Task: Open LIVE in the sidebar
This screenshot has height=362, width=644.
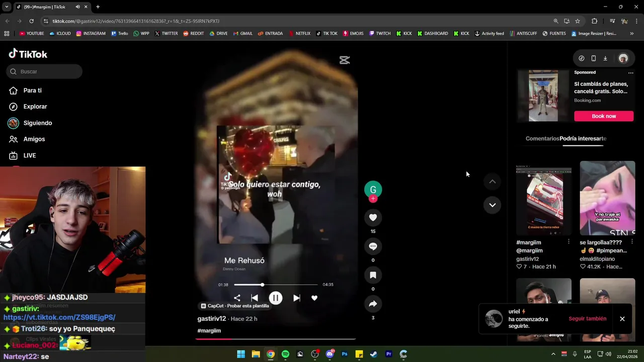Action: point(30,155)
